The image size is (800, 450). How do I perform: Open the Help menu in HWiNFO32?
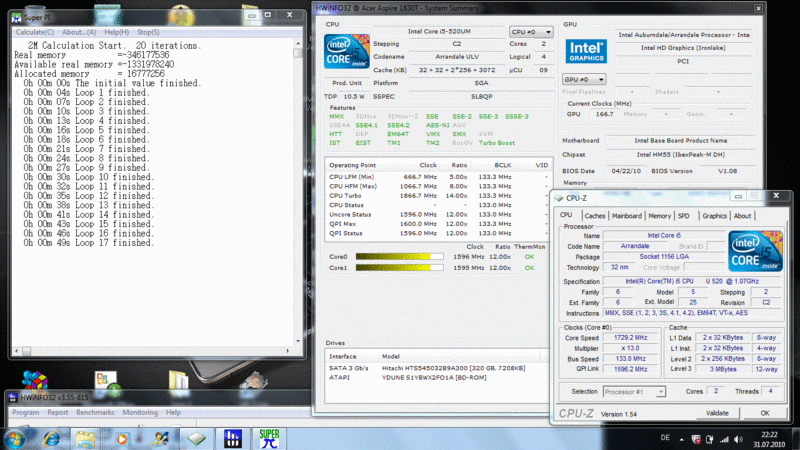coord(173,412)
